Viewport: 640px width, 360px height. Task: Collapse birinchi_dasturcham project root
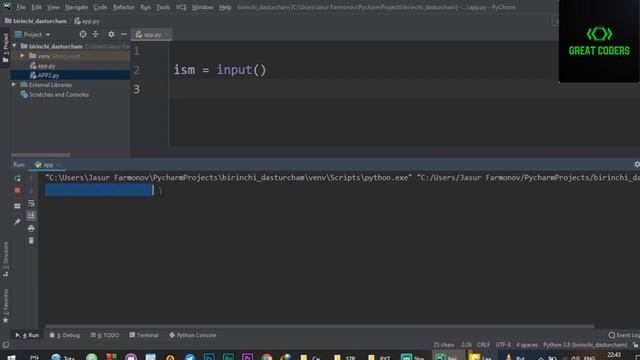point(15,46)
